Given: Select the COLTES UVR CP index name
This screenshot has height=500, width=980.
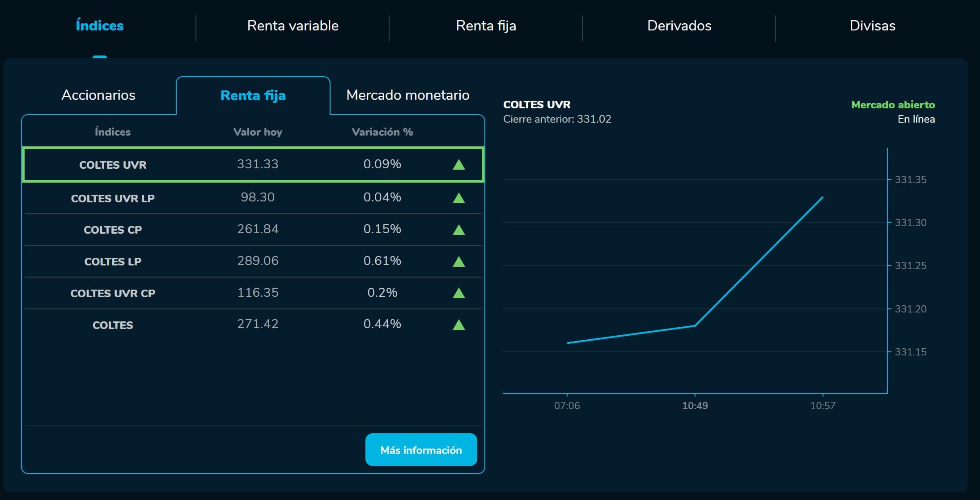Looking at the screenshot, I should 113,293.
